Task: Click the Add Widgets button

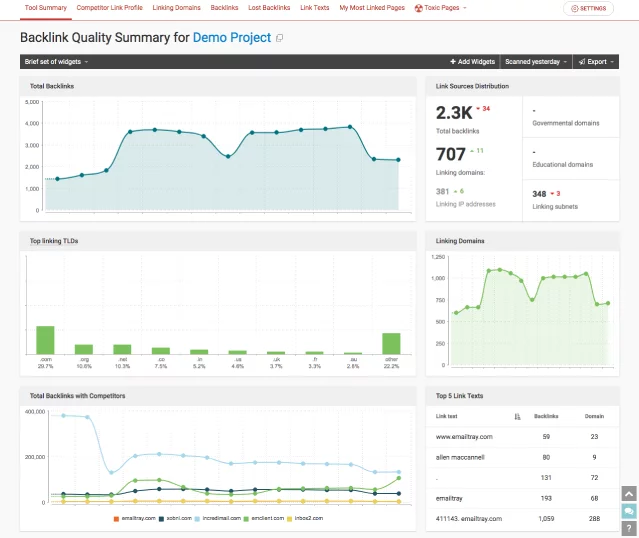Action: pyautogui.click(x=472, y=62)
